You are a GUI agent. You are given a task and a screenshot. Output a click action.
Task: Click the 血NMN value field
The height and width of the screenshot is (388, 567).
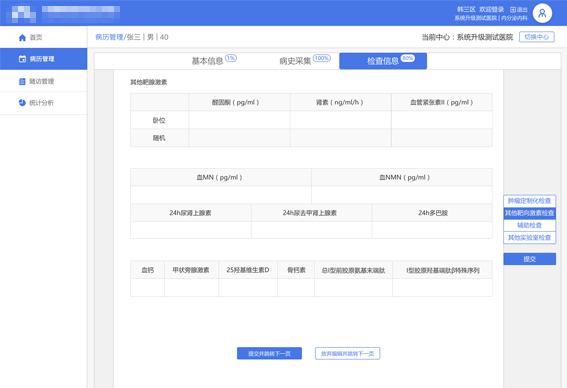coord(402,195)
